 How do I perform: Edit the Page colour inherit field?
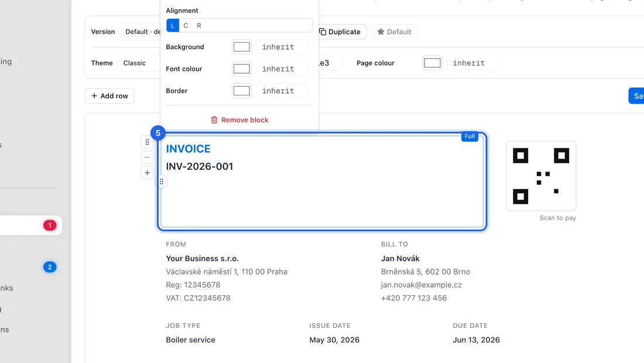(472, 63)
